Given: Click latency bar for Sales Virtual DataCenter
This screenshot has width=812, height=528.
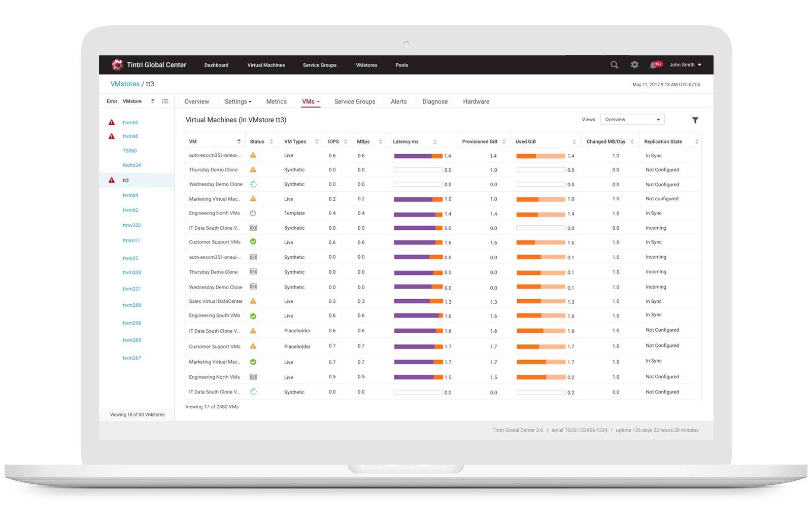Looking at the screenshot, I should [419, 301].
